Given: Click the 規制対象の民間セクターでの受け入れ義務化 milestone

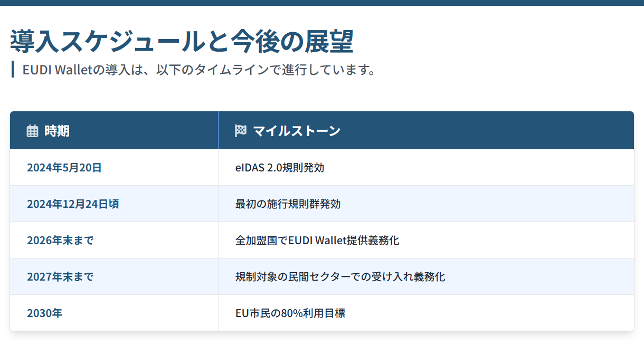Looking at the screenshot, I should click(x=340, y=276).
